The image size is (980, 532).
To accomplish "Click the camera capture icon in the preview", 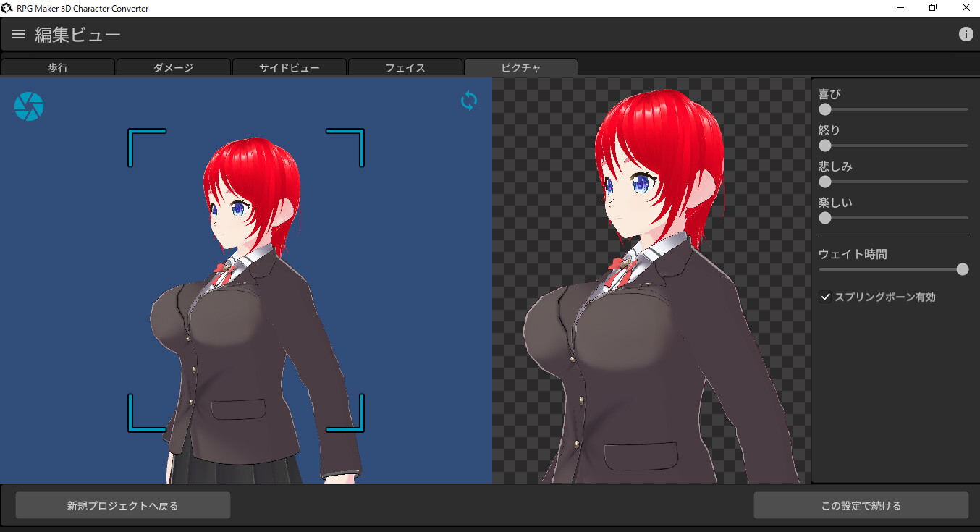I will coord(28,106).
